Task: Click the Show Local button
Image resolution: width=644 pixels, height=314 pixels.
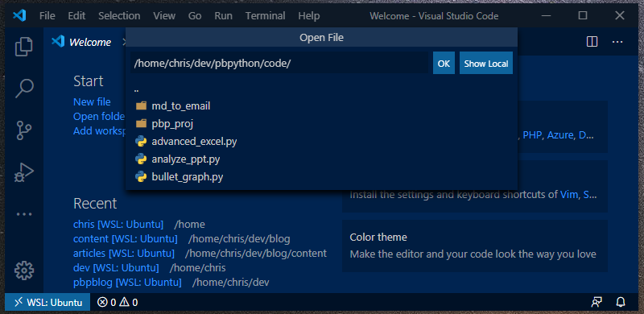Action: 486,64
